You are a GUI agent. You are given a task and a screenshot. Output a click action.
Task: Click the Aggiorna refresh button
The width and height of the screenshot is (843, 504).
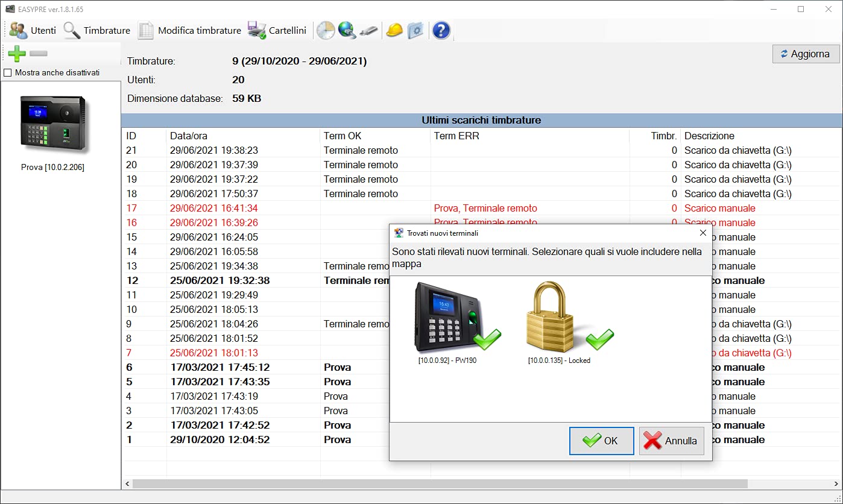click(x=806, y=54)
